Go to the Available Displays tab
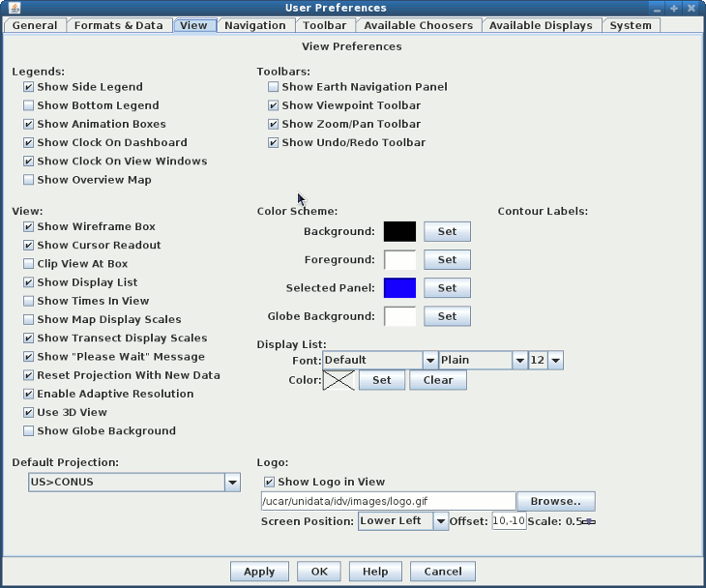Image resolution: width=706 pixels, height=588 pixels. 541,25
